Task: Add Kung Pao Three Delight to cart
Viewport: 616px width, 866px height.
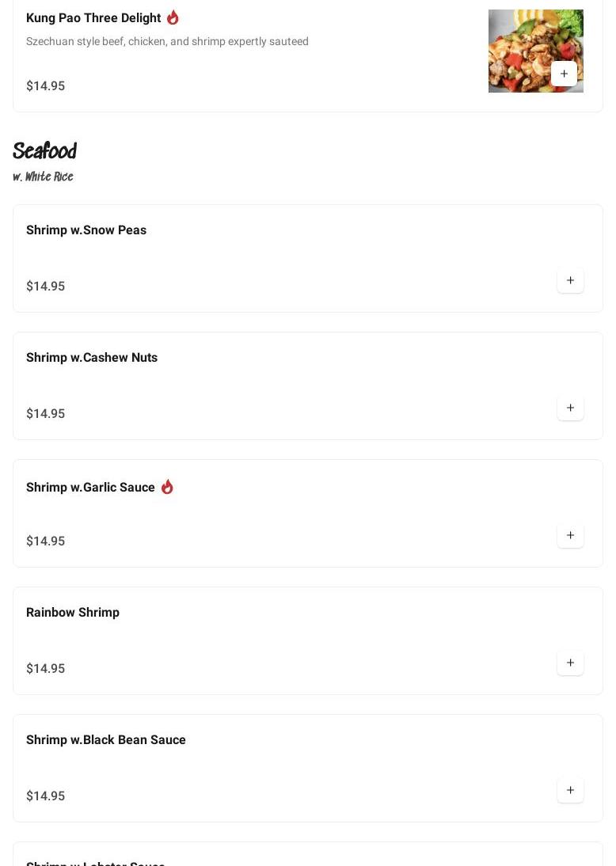Action: (x=564, y=74)
